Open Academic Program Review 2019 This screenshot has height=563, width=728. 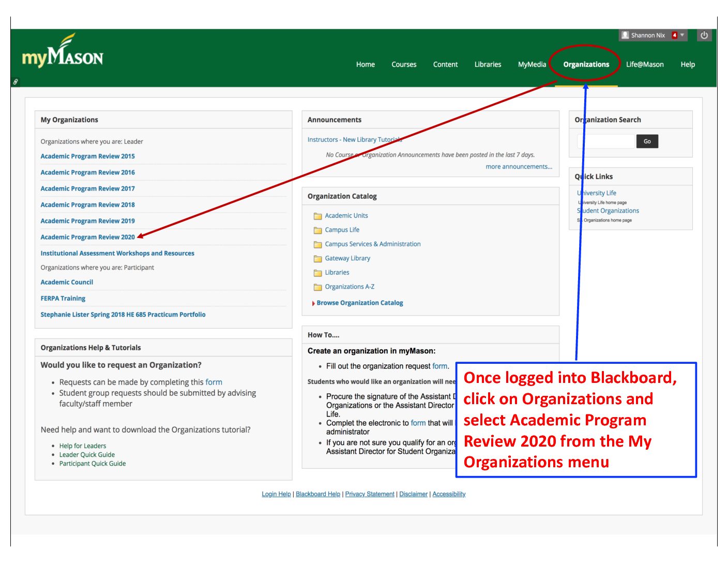click(87, 221)
